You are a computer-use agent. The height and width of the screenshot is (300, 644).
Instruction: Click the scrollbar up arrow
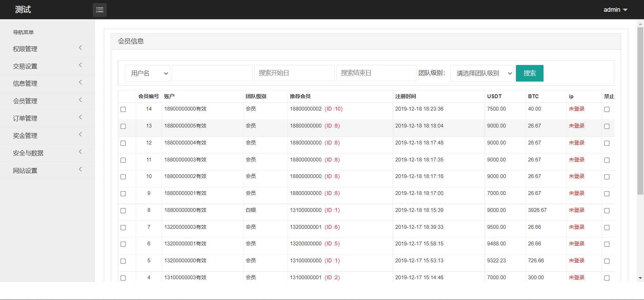coord(641,24)
